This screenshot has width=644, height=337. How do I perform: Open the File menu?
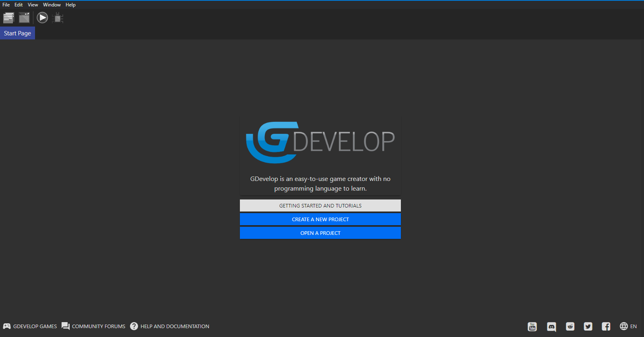[x=6, y=5]
